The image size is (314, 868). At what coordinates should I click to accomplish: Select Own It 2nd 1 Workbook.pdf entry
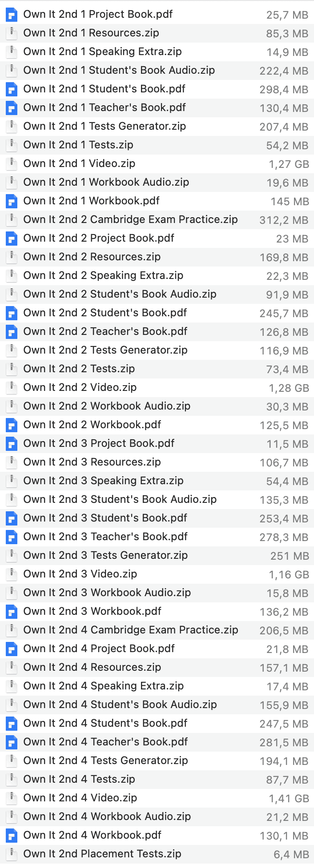pos(157,201)
